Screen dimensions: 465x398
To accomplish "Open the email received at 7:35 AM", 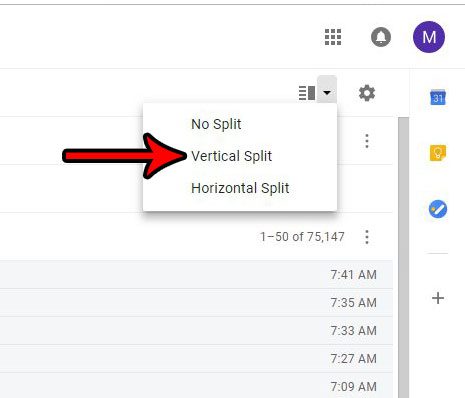I will tap(196, 303).
